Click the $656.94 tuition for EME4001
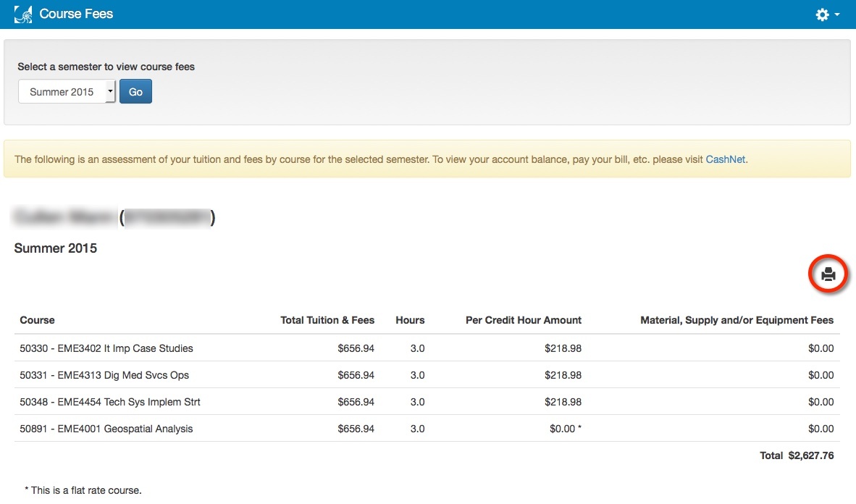 356,429
